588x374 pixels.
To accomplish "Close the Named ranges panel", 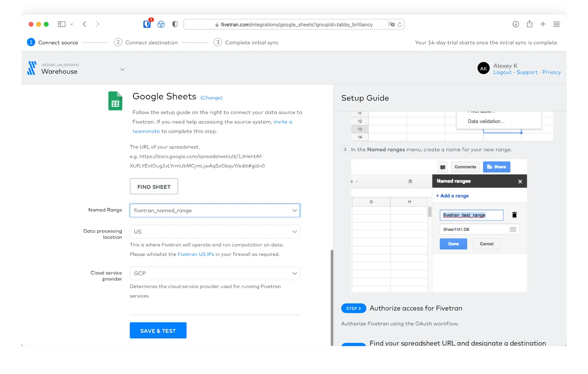I will pyautogui.click(x=520, y=181).
